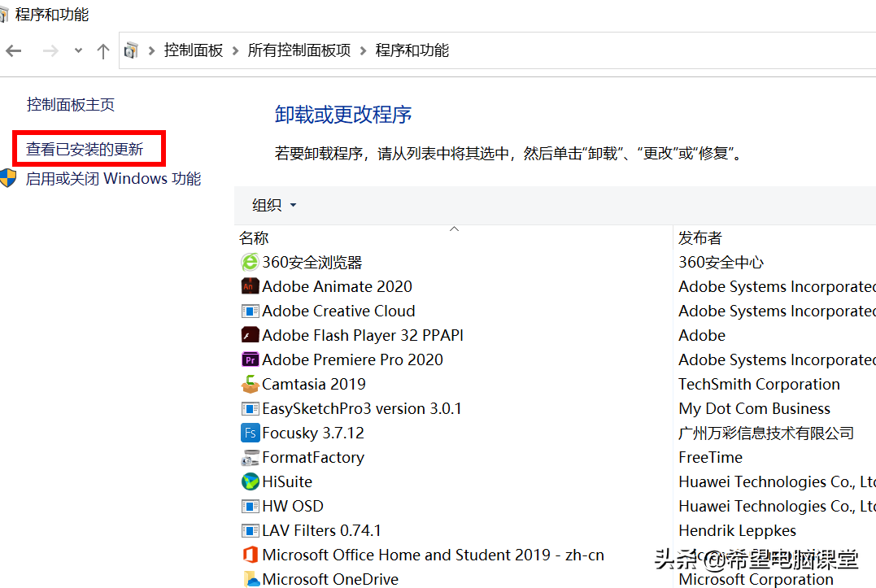Click the 广州万彩信息技术有限公司 publisher cell

coord(766,433)
